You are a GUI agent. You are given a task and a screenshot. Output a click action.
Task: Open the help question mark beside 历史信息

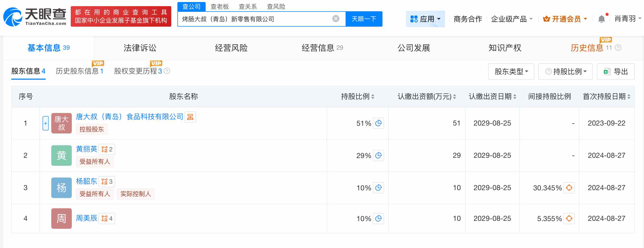[x=618, y=47]
